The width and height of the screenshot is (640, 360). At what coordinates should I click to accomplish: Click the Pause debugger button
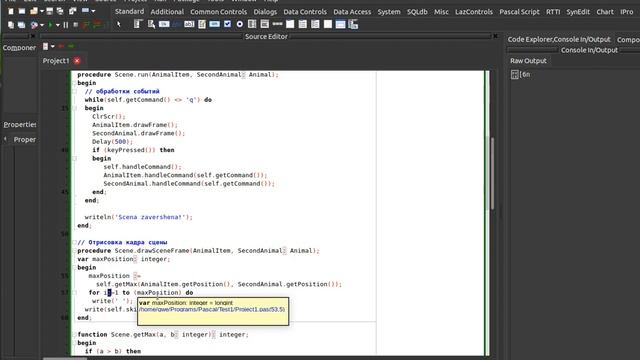point(66,25)
